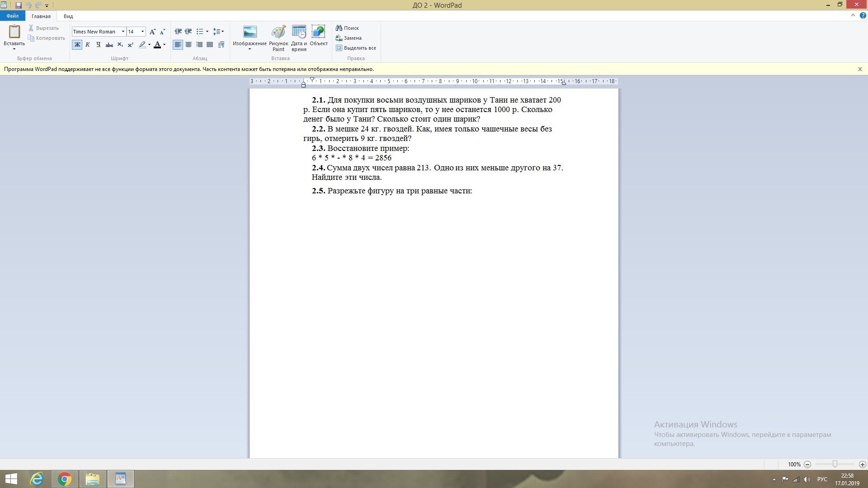Open the Times New Roman font dropdown
The width and height of the screenshot is (868, 488).
tap(123, 32)
